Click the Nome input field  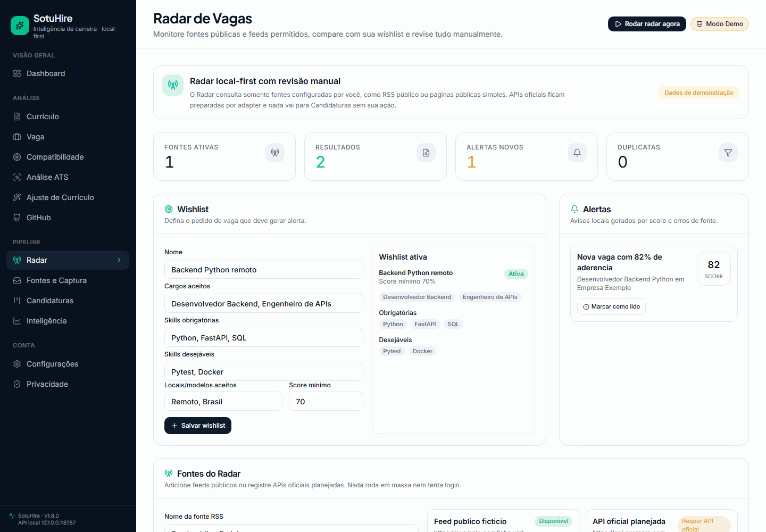click(x=264, y=270)
